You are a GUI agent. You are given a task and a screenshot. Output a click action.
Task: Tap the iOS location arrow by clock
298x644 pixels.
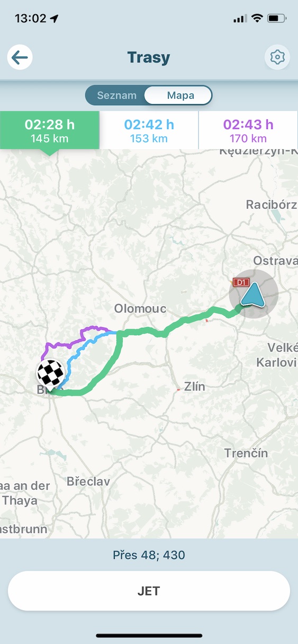55,19
